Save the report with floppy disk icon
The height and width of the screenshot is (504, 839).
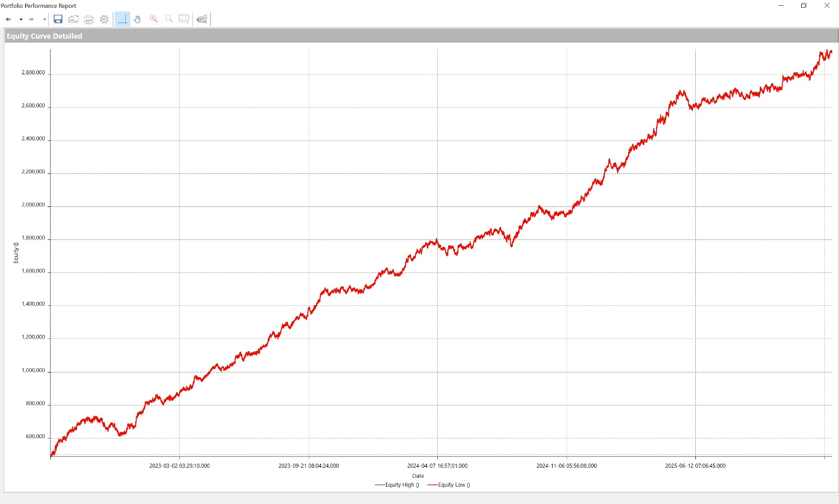click(x=58, y=19)
